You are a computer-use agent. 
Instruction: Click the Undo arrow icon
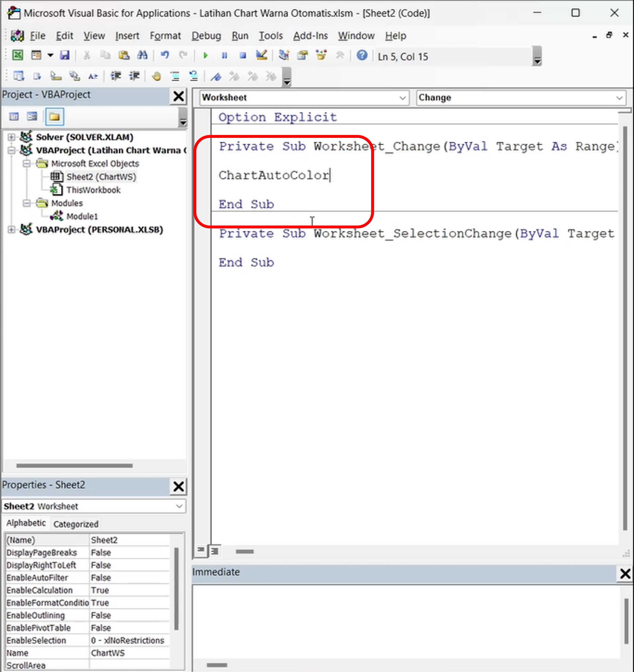(x=165, y=55)
